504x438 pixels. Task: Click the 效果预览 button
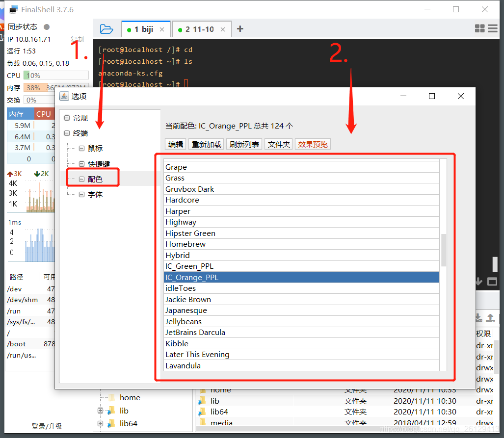click(313, 144)
